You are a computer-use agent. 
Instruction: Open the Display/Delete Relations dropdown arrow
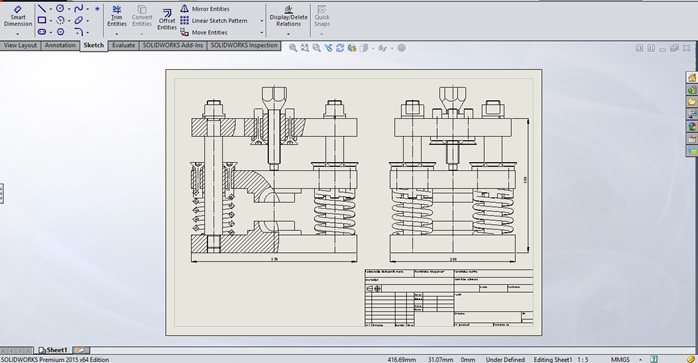(288, 34)
